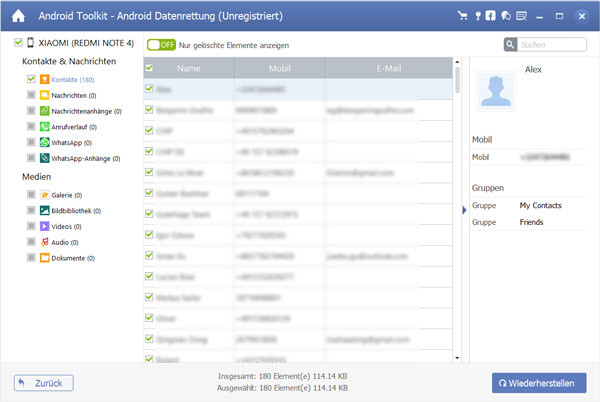600x402 pixels.
Task: Click the search magnifier icon
Action: (510, 44)
